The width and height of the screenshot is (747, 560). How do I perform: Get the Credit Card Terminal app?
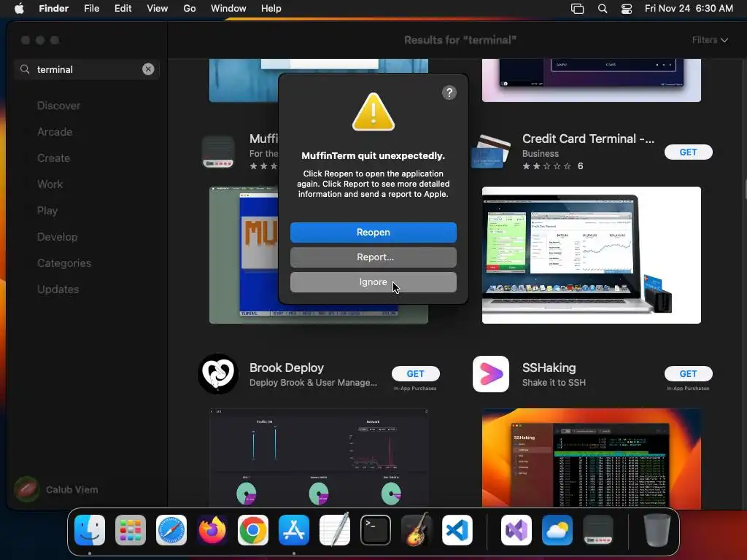click(688, 152)
